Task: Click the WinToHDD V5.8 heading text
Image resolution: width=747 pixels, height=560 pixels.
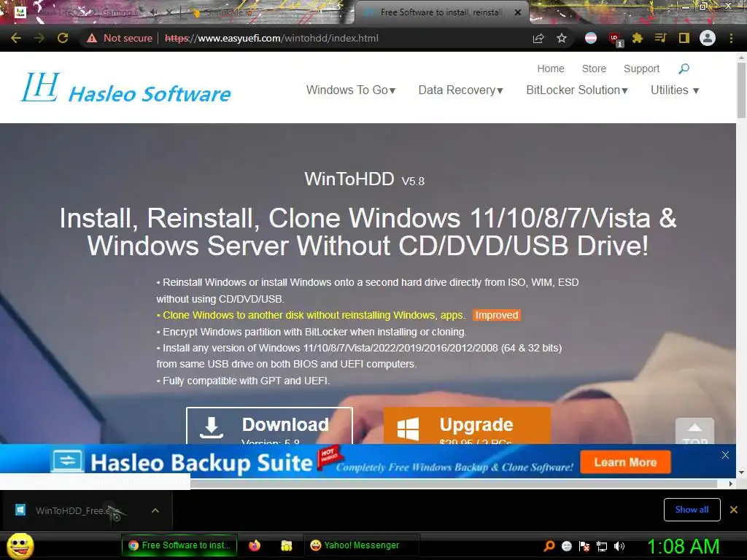Action: [x=365, y=179]
